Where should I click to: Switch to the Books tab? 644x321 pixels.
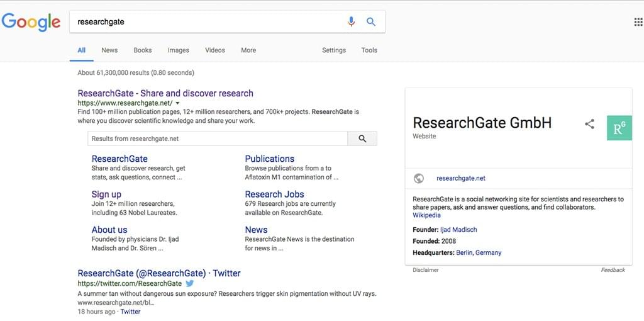(143, 50)
